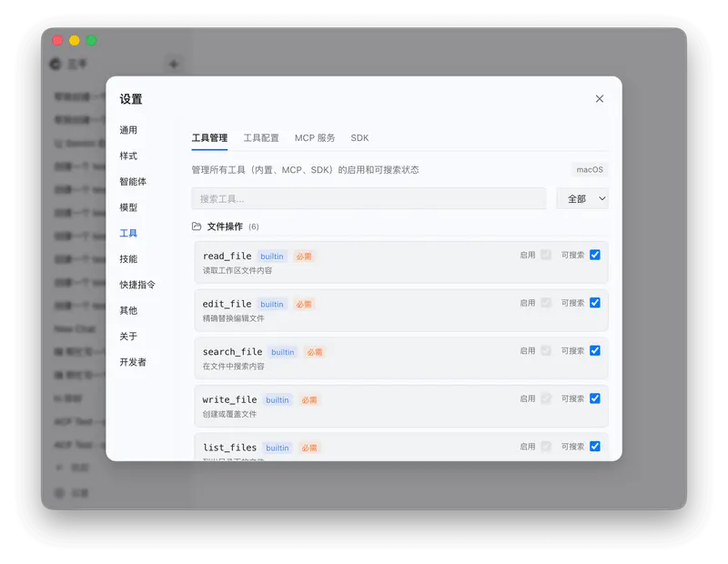Viewport: 728px width, 564px height.
Task: Open the 全部 filter dropdown
Action: (582, 197)
